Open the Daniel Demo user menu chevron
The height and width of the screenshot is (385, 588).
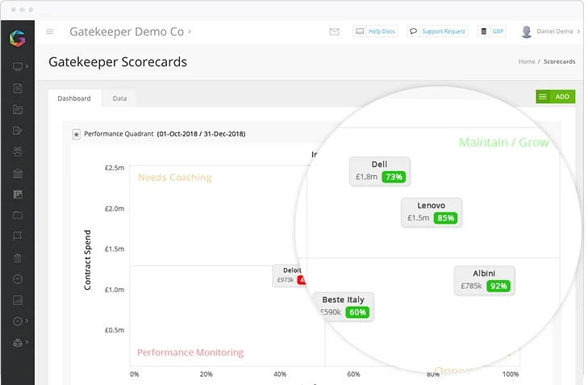pyautogui.click(x=578, y=31)
